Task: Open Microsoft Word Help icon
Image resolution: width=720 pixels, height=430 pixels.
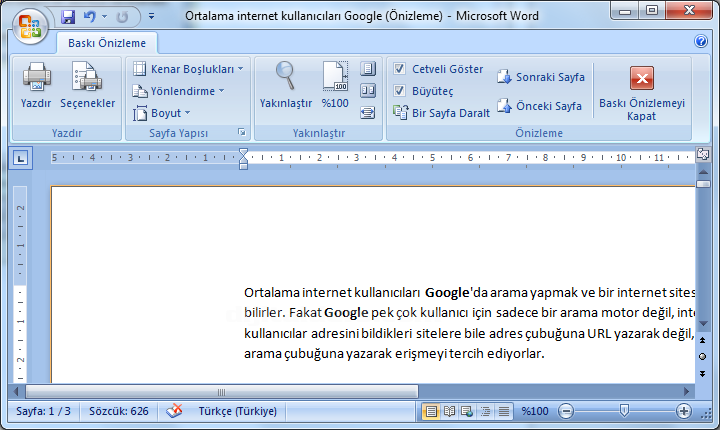Action: click(x=701, y=41)
